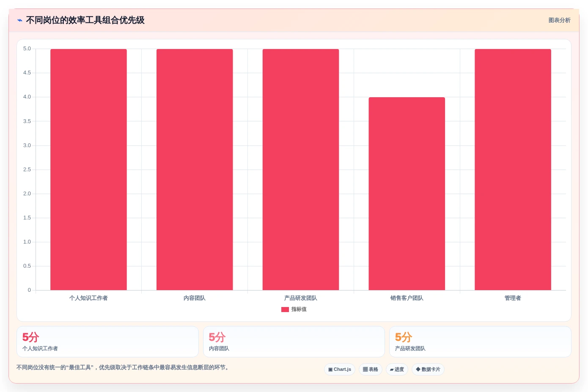The height and width of the screenshot is (392, 588).
Task: Click the 管理者 axis label
Action: tap(513, 298)
